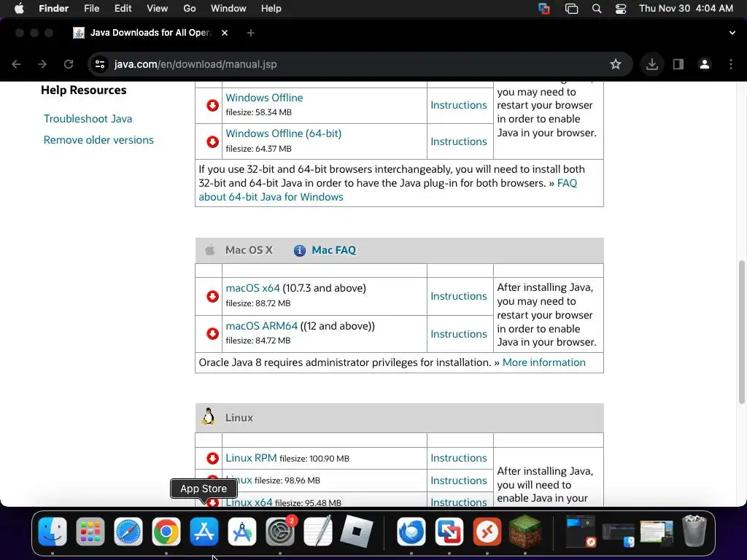Image resolution: width=747 pixels, height=560 pixels.
Task: Open the Go menu
Action: 190,9
